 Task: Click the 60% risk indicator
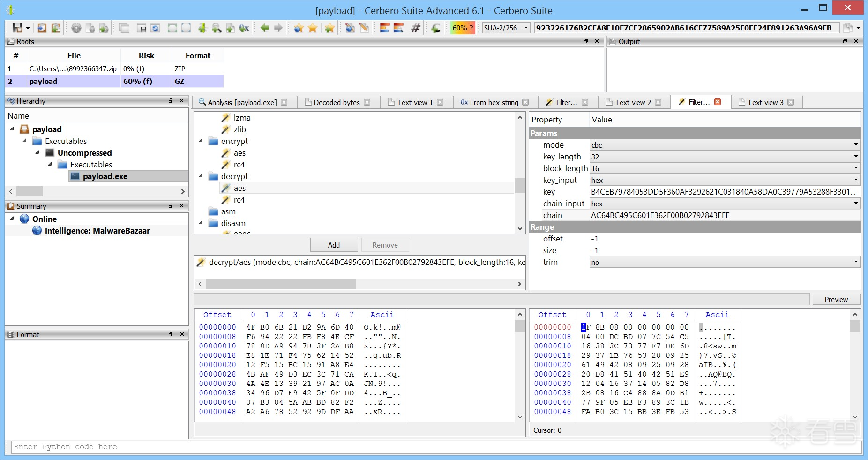(x=462, y=28)
